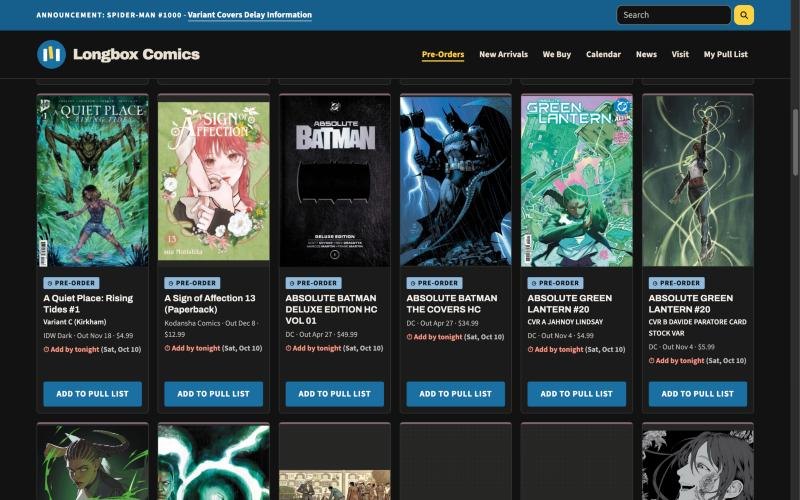Open Absolute Batman Deluxe Edition black cover
Screen dimensions: 800x500
click(334, 181)
